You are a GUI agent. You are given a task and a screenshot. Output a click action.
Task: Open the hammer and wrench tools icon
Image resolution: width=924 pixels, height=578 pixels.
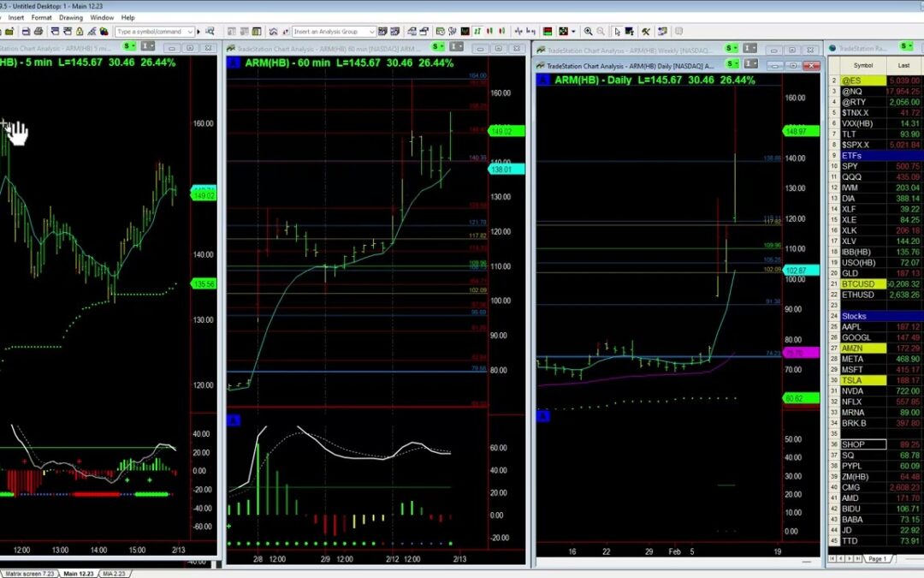click(646, 32)
